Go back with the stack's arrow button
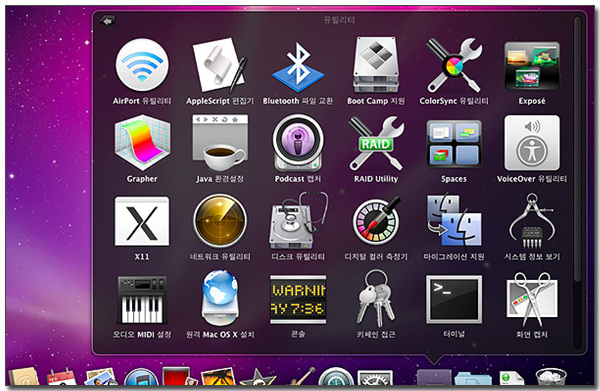Screen dimensions: 600x391 107,21
